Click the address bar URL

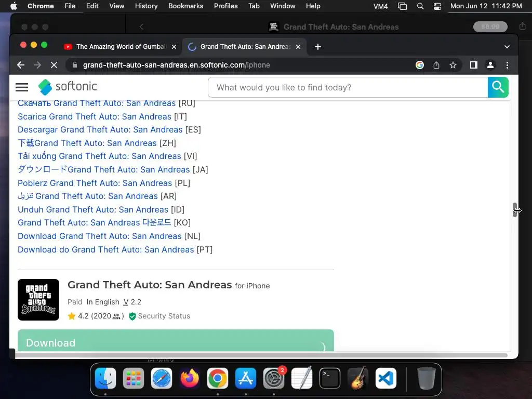tap(177, 65)
